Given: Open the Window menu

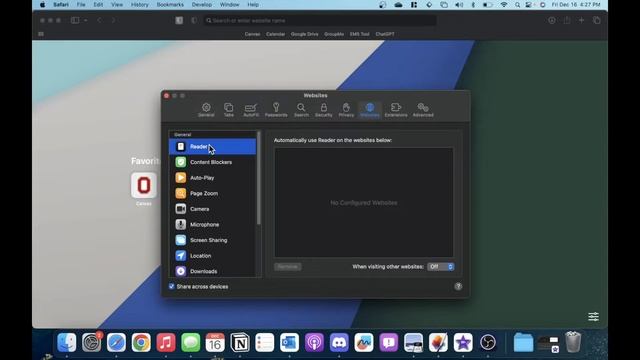Looking at the screenshot, I should click(229, 4).
